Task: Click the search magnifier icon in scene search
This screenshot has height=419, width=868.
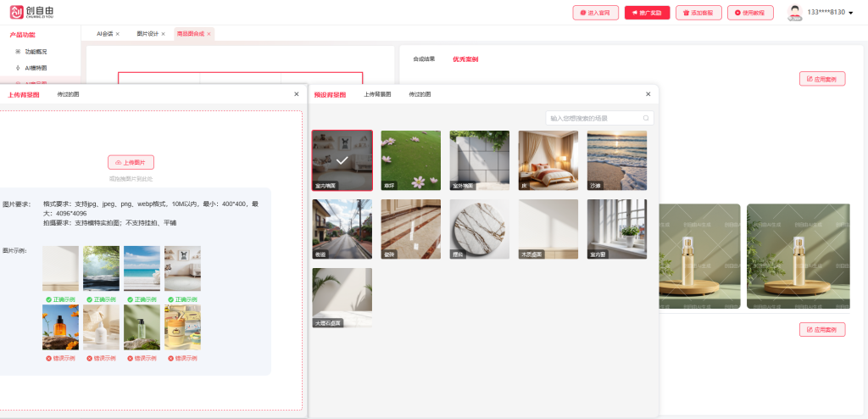Action: click(x=647, y=119)
